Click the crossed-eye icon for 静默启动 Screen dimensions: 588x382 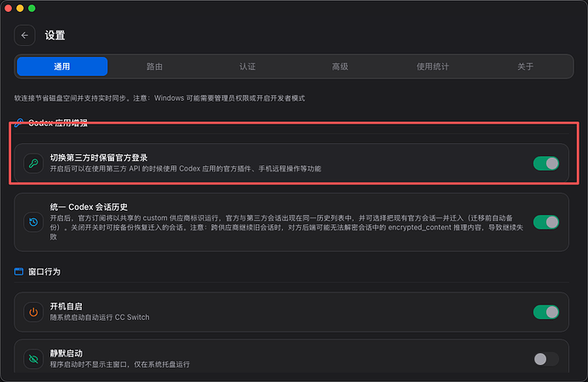(33, 359)
